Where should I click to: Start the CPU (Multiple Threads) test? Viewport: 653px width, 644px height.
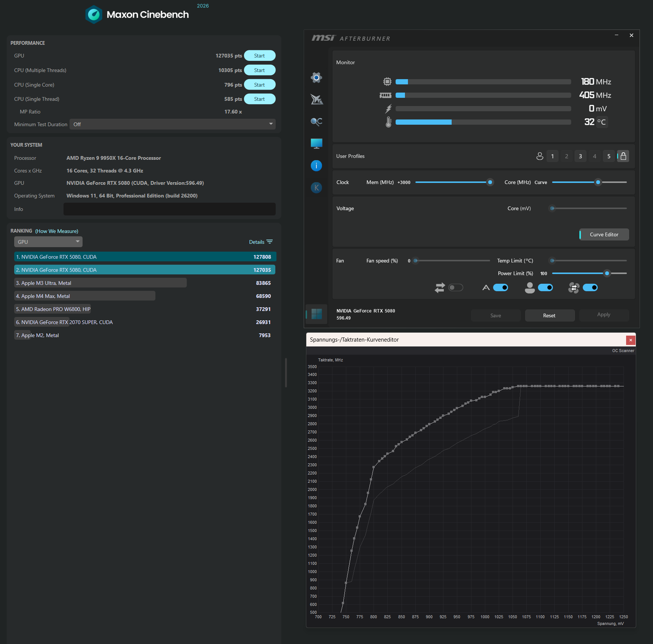260,70
